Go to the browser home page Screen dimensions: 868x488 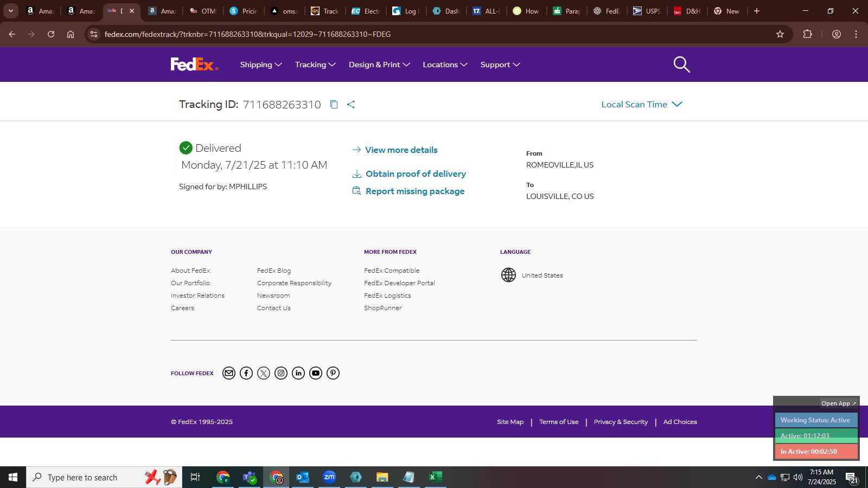click(x=71, y=34)
